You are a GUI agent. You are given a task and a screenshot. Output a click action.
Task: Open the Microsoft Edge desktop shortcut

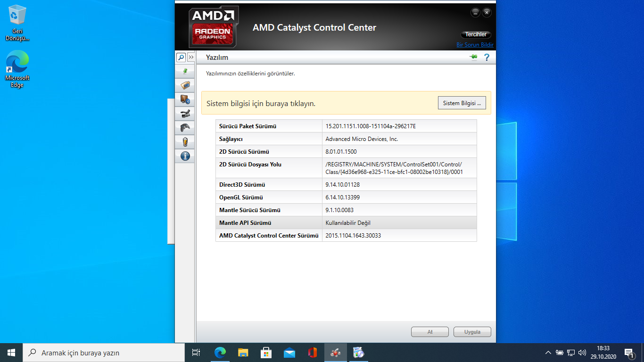(x=17, y=70)
